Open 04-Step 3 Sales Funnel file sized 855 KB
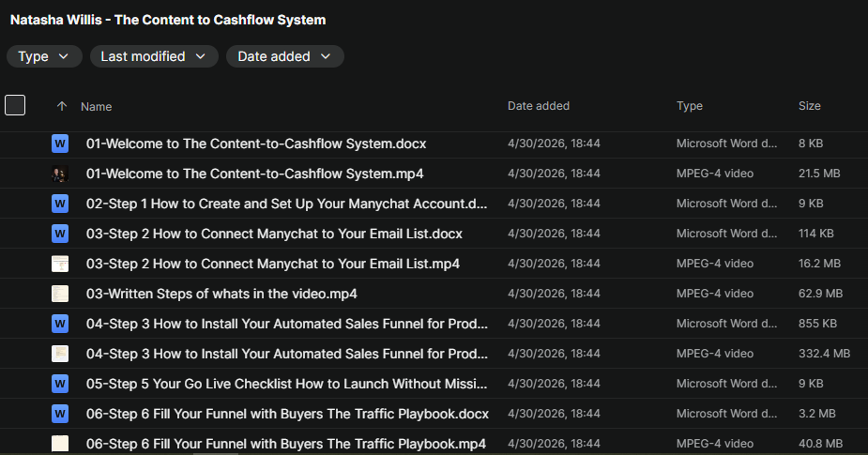868x455 pixels. click(x=287, y=324)
